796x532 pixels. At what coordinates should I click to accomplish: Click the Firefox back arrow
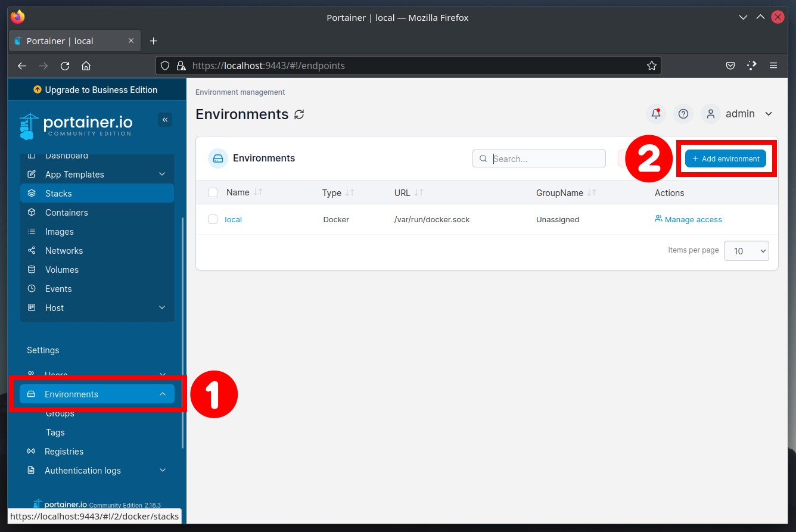[x=22, y=66]
